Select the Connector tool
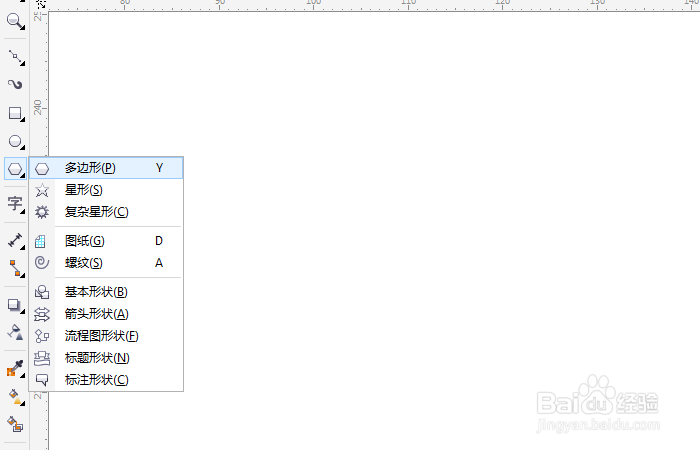700x450 pixels. click(x=15, y=268)
